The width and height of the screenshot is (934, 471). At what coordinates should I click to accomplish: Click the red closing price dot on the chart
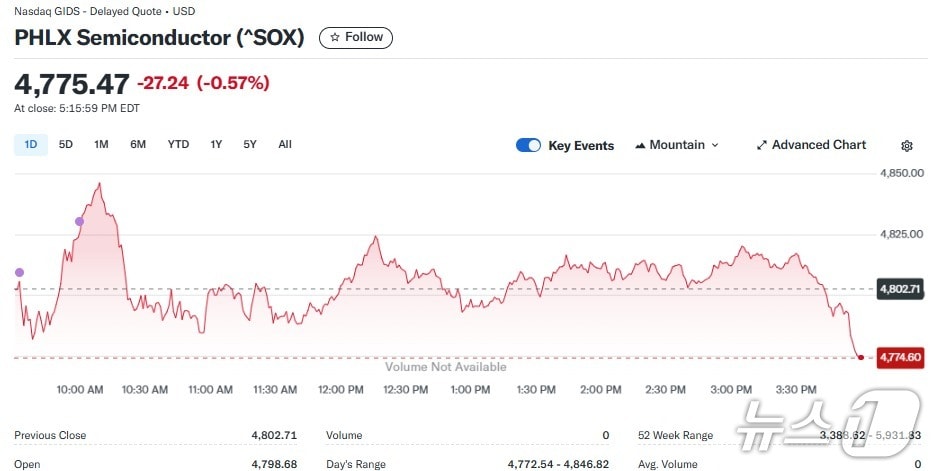861,357
